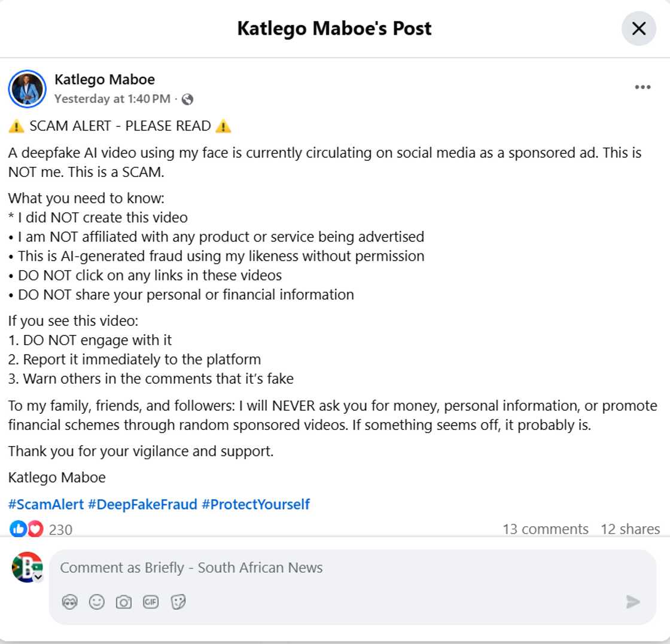Click the send arrow to submit the comment
Viewport: 670px width, 644px height.
[632, 603]
